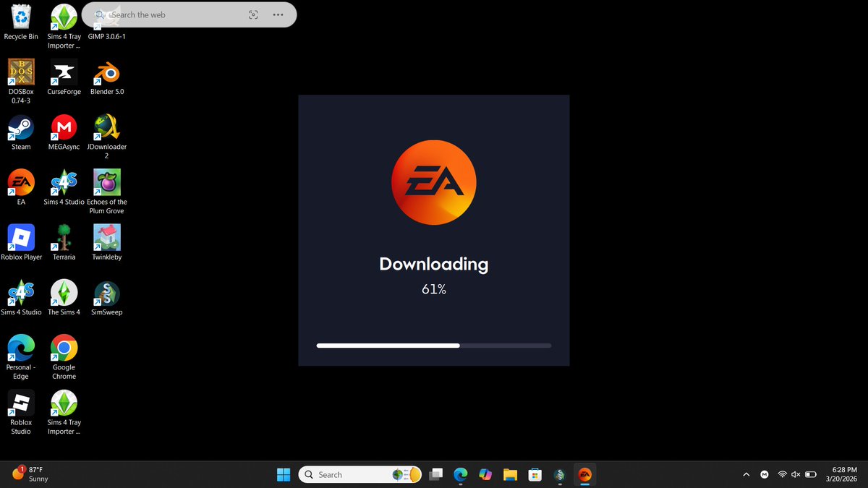The width and height of the screenshot is (868, 488).
Task: Click the muted volume tray icon
Action: 796,474
